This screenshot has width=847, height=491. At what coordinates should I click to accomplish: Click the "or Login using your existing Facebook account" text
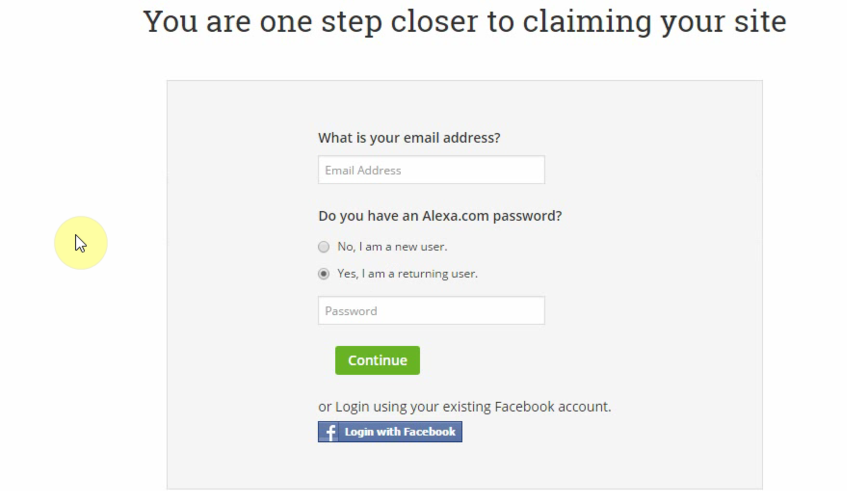464,407
